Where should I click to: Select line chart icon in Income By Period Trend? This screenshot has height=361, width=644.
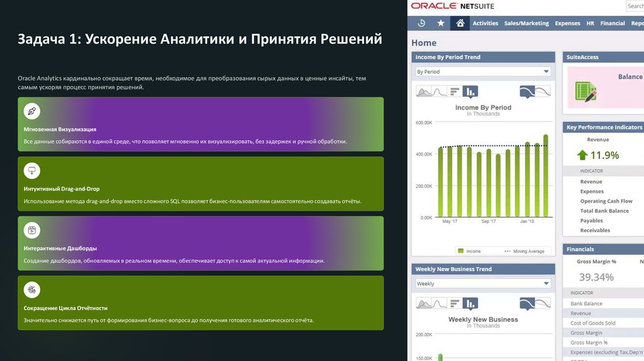(439, 91)
